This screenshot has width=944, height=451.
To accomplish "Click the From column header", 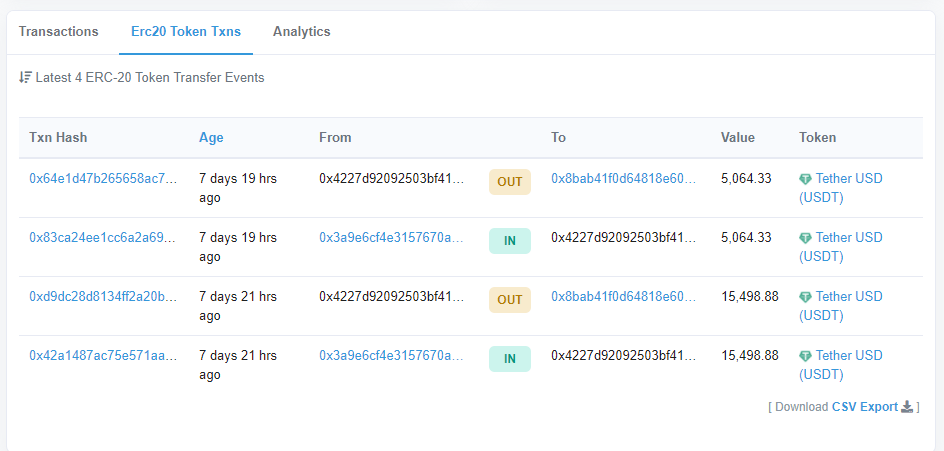I will point(335,137).
